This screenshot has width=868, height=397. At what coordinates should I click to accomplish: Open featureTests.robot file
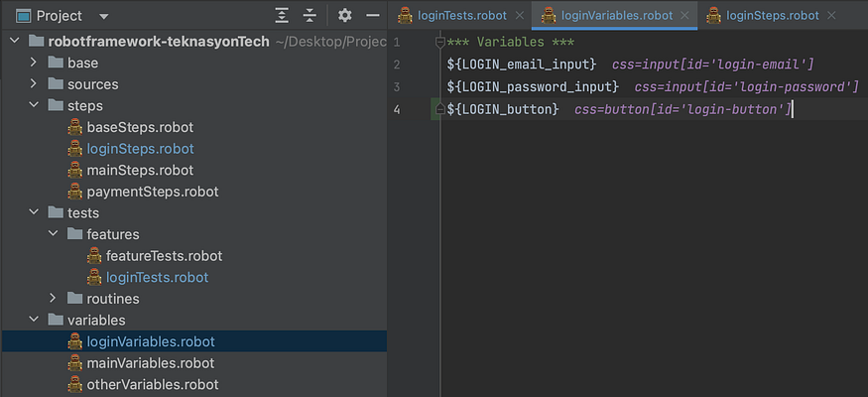(165, 256)
